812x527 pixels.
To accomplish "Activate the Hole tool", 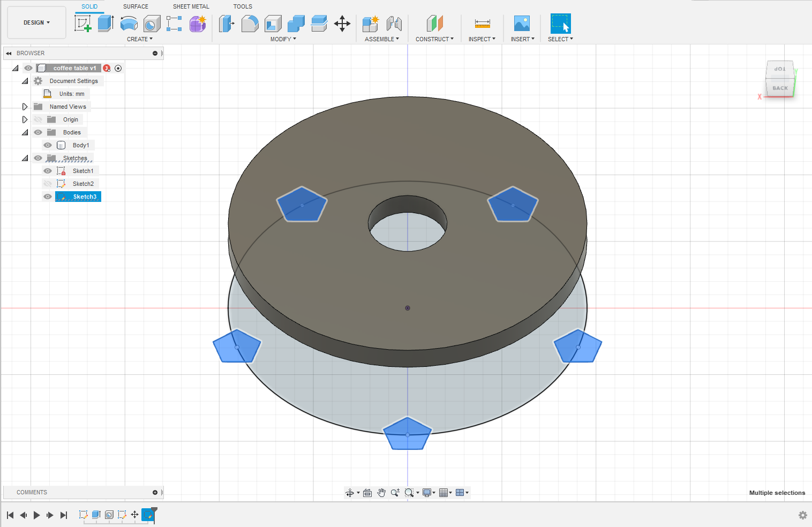I will (x=152, y=24).
